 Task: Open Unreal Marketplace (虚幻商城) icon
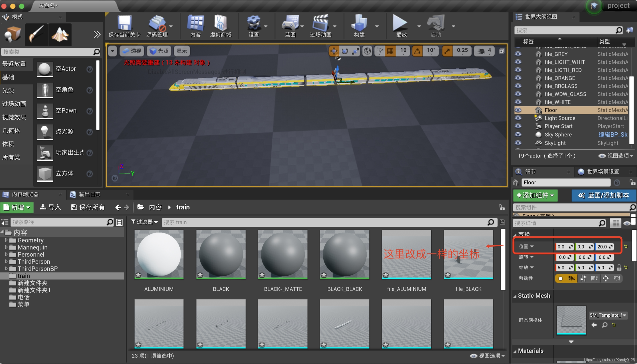pos(220,26)
